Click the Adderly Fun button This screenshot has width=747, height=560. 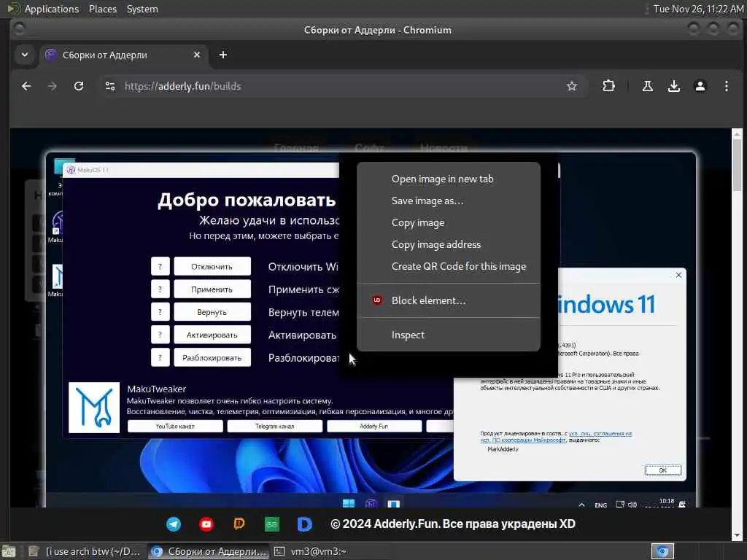coord(374,426)
